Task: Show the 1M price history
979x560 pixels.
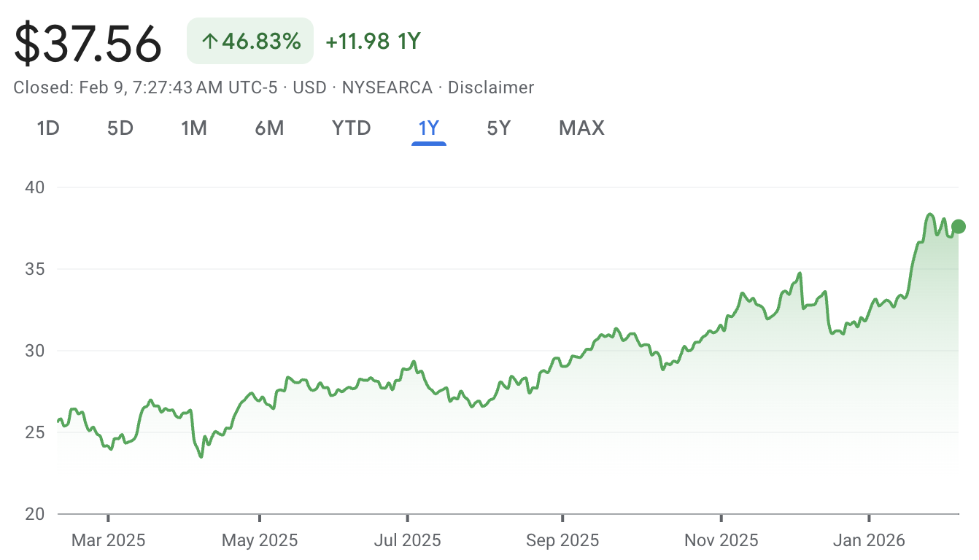Action: (194, 128)
